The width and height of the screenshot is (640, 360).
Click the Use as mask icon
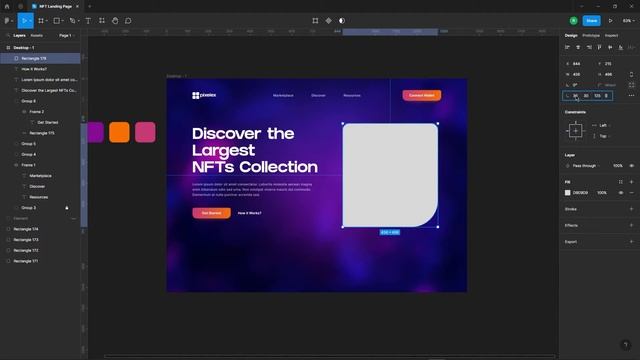[x=342, y=21]
